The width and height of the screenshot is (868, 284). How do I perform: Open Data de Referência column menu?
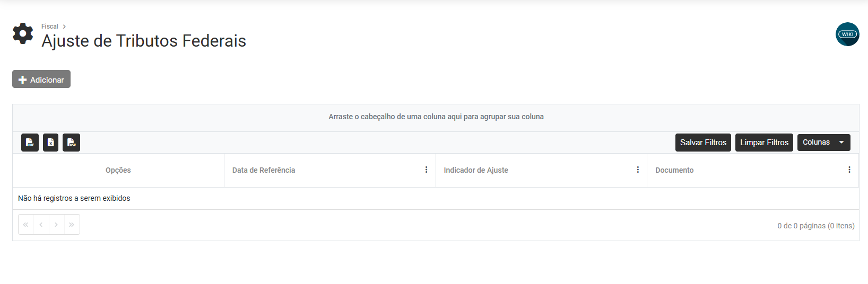coord(426,170)
